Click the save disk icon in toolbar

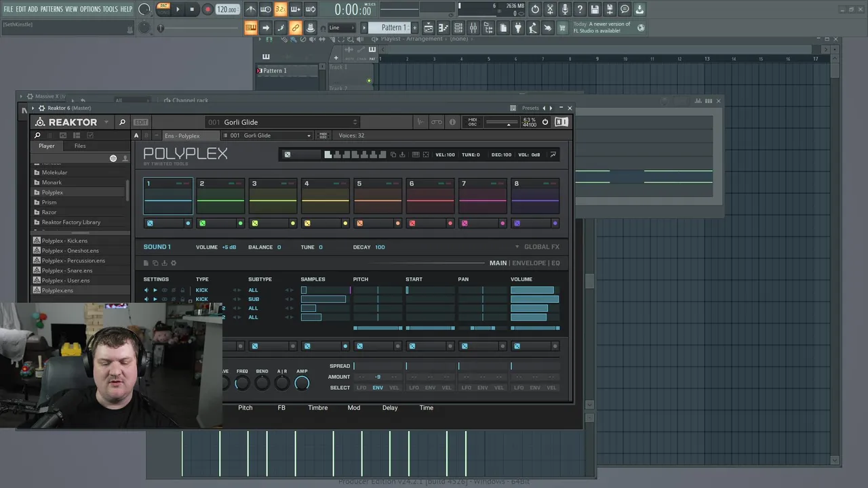tap(595, 9)
